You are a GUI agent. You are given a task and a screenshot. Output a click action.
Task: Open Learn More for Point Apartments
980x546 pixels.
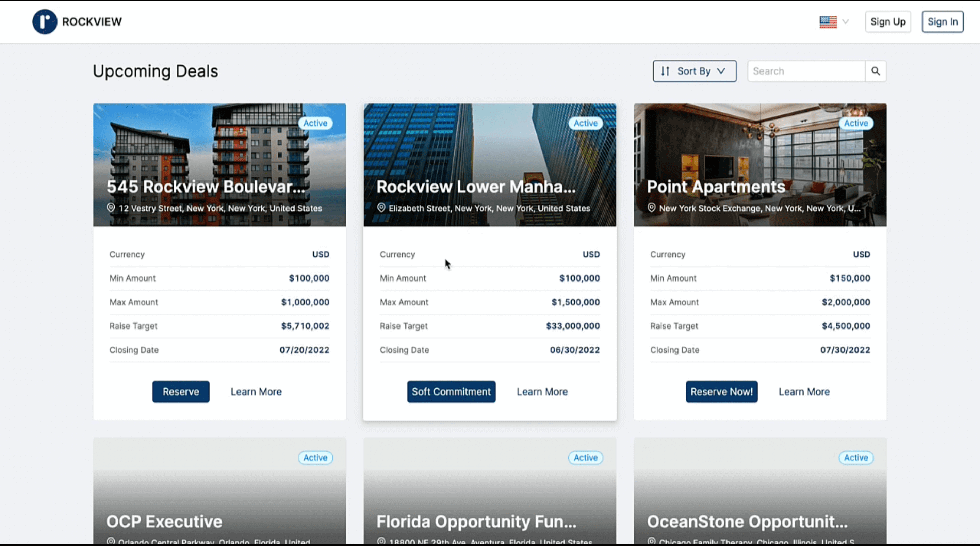[804, 391]
